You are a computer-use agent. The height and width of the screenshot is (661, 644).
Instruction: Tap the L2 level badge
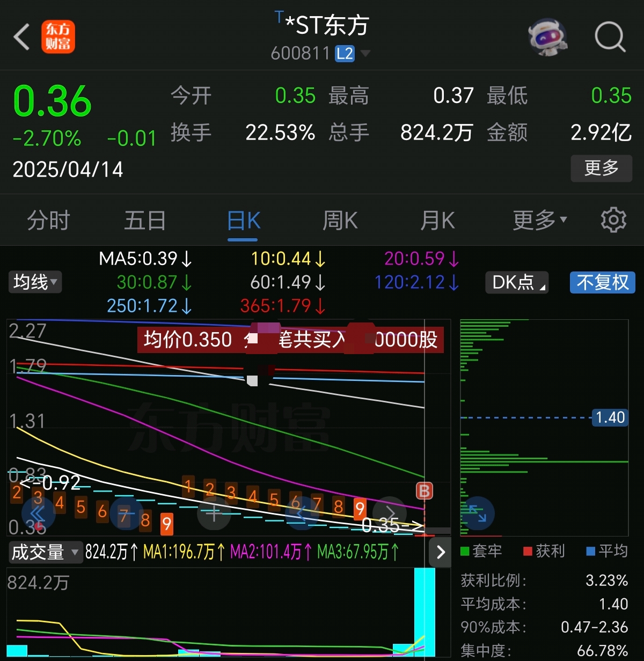[x=345, y=54]
